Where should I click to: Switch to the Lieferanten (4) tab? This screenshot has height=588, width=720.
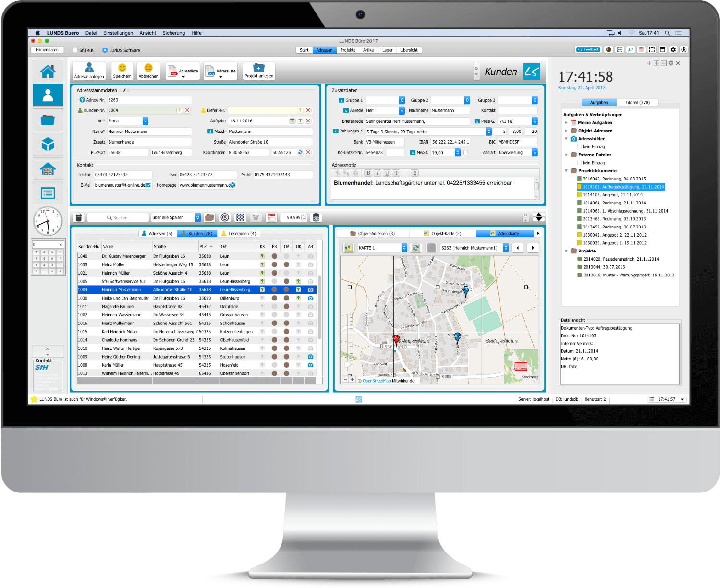[239, 233]
